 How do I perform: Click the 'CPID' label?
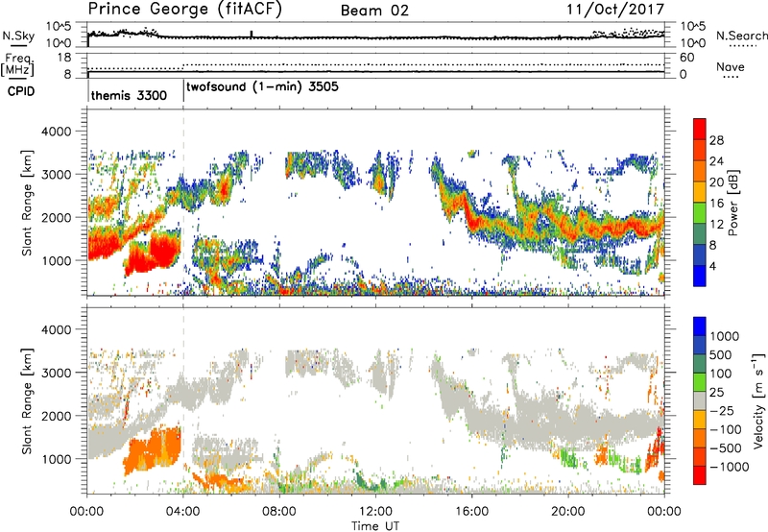coord(21,91)
